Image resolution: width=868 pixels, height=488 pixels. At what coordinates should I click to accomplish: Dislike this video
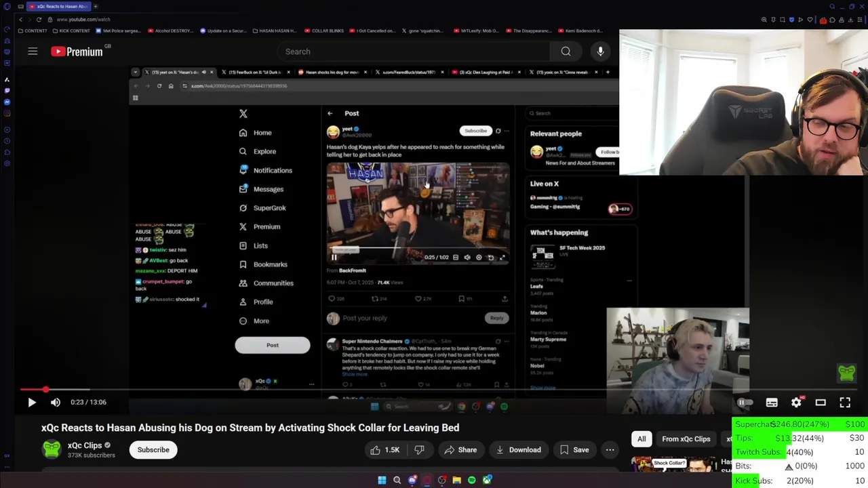[x=419, y=449]
